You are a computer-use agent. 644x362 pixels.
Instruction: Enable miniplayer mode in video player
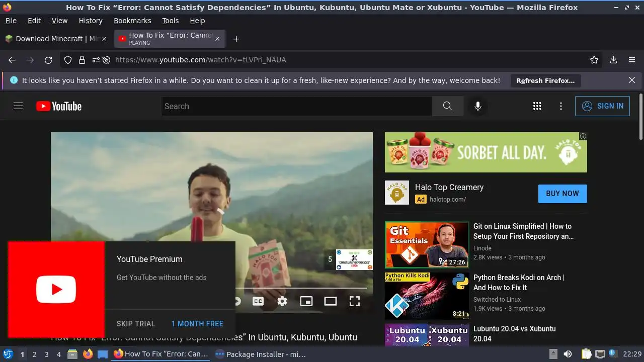[x=306, y=301]
